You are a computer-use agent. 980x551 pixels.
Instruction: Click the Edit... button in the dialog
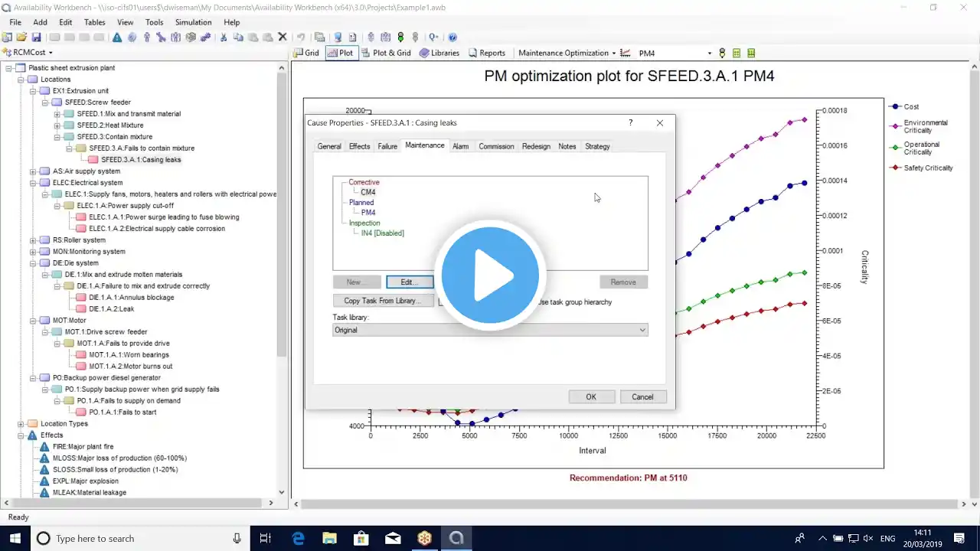pos(410,282)
